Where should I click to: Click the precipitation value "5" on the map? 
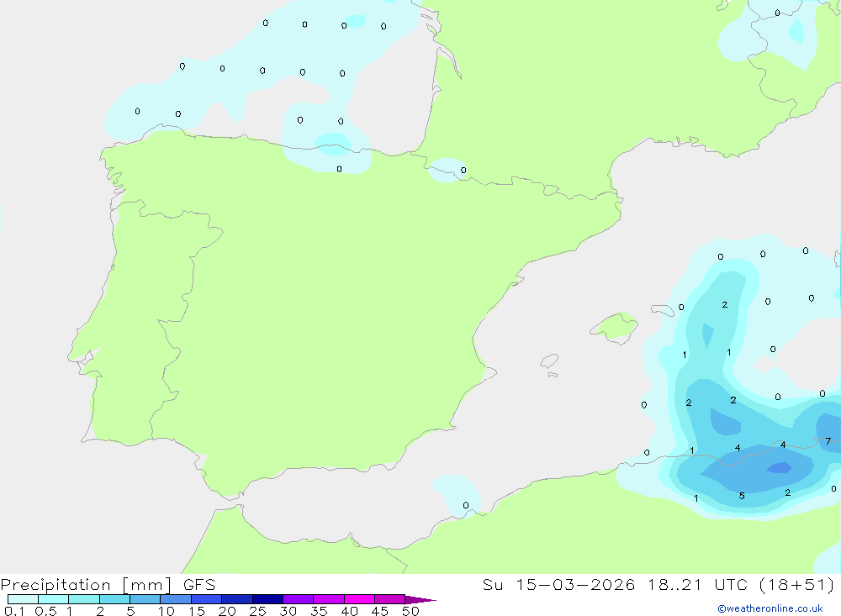coord(742,496)
